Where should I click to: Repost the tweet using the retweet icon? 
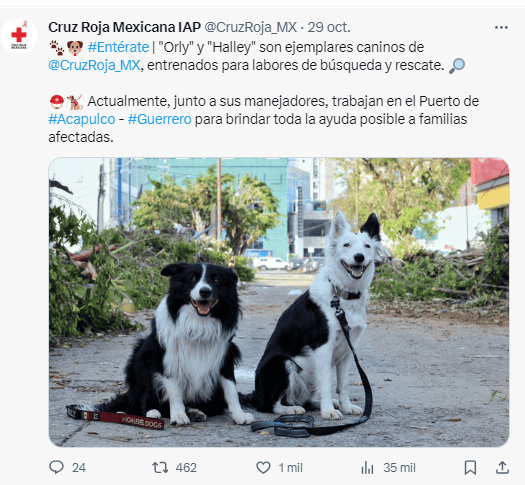coord(160,467)
